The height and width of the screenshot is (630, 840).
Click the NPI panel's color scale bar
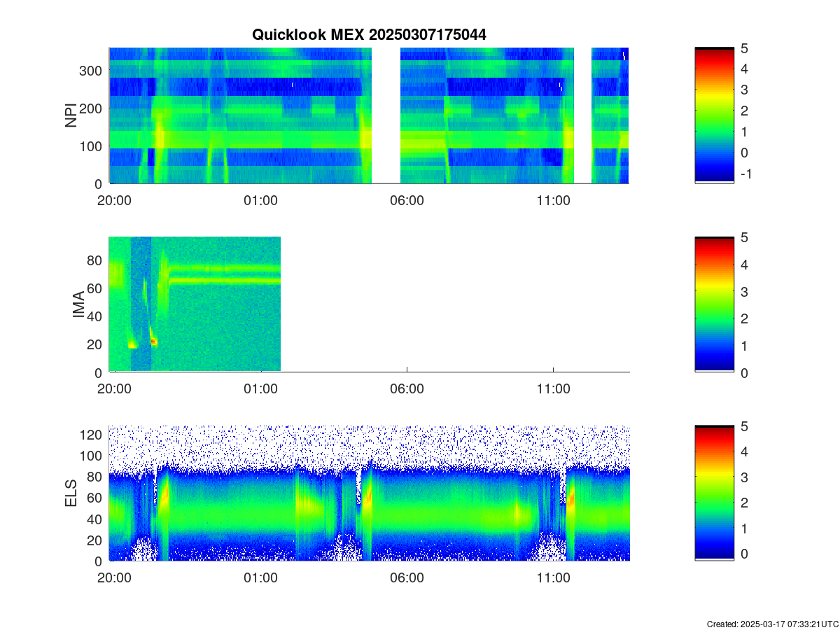[x=715, y=115]
